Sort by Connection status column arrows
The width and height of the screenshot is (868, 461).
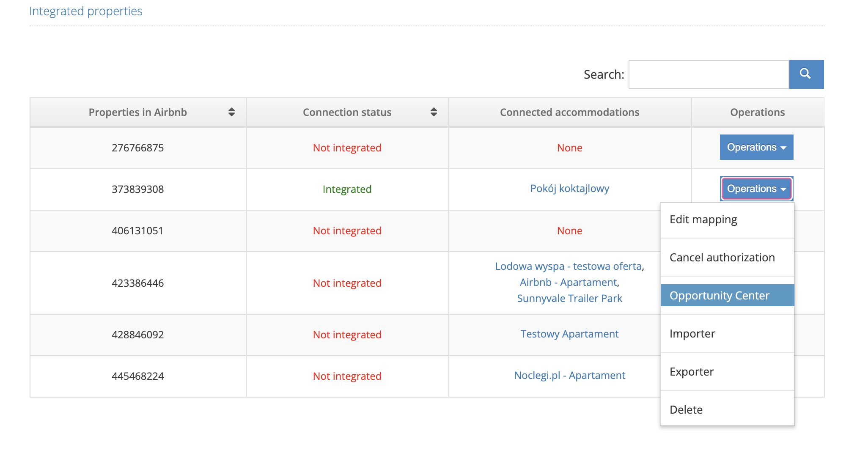[x=433, y=112]
